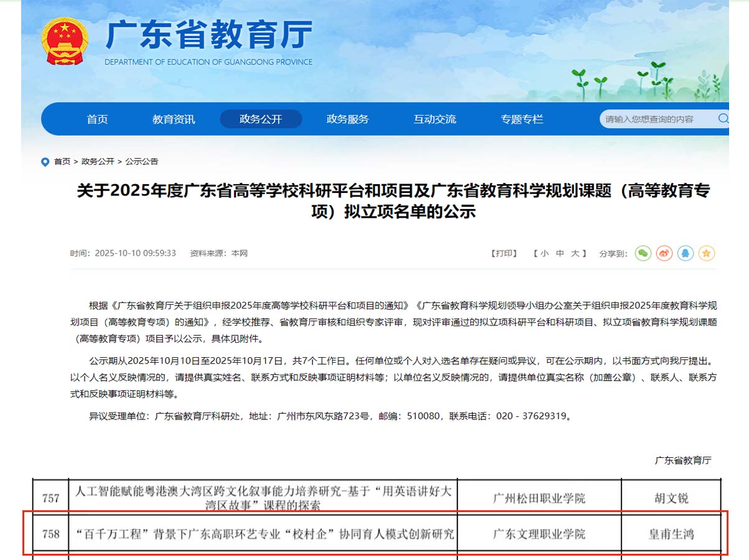Click the search input field
The image size is (749, 560).
click(656, 119)
